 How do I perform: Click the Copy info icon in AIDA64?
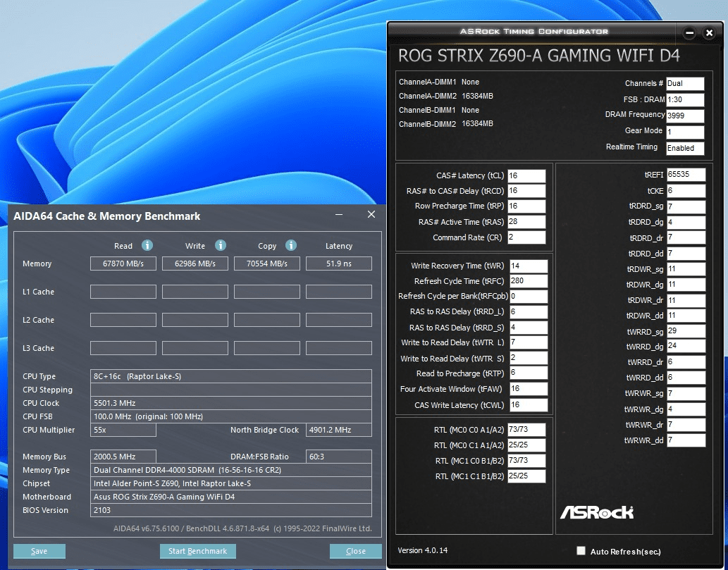click(291, 245)
